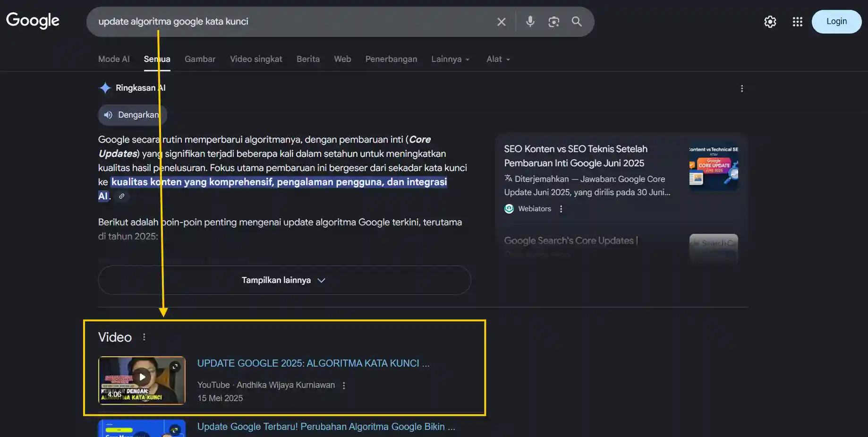Open Ringkasan AI three-dot options menu

point(742,88)
